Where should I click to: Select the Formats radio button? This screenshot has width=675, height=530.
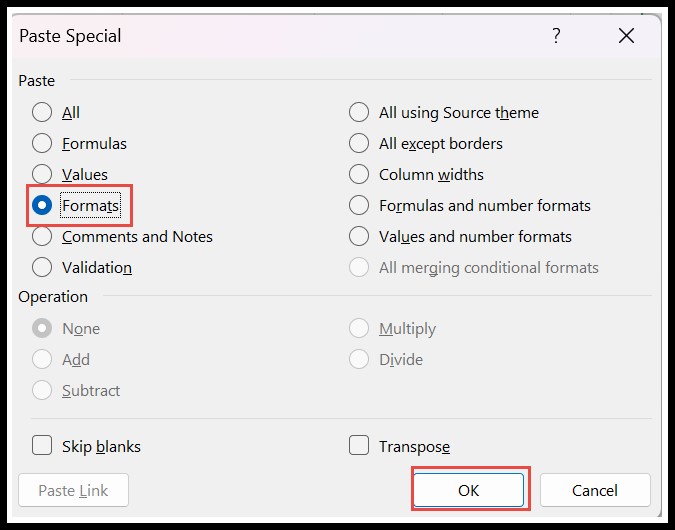point(42,206)
